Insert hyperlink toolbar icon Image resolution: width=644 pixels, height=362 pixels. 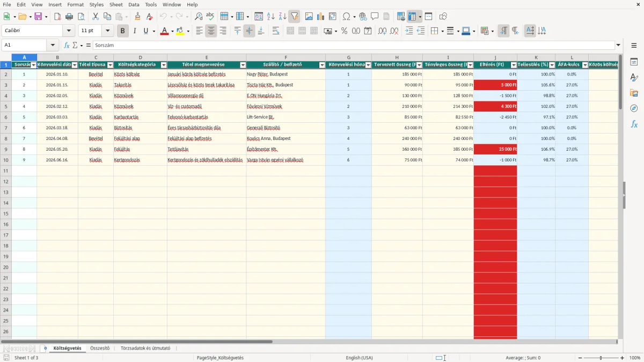(x=363, y=17)
